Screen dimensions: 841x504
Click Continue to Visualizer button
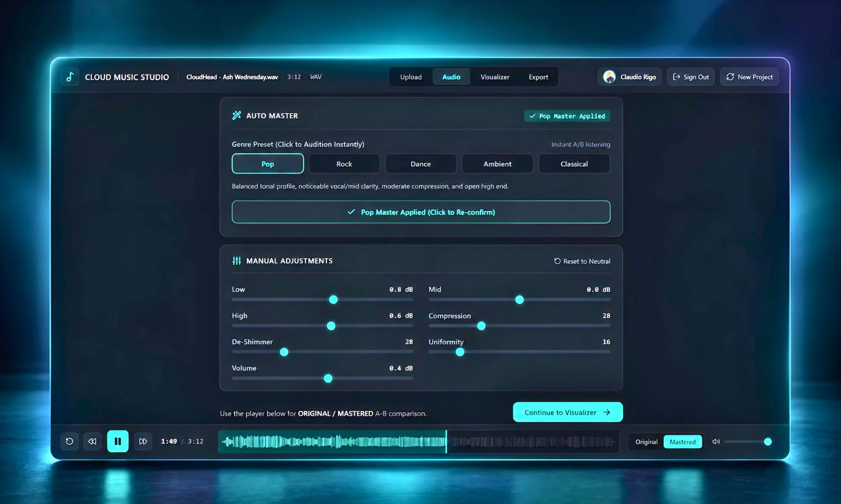[568, 412]
